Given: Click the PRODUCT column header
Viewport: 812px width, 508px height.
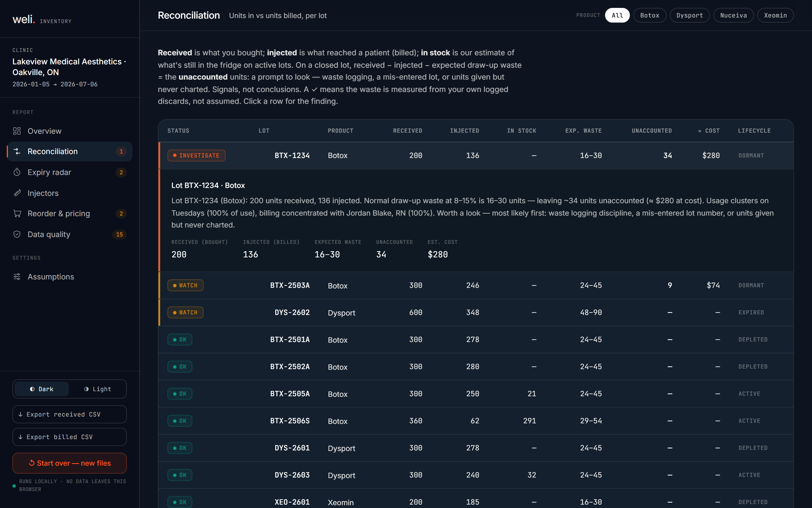Looking at the screenshot, I should pyautogui.click(x=341, y=131).
